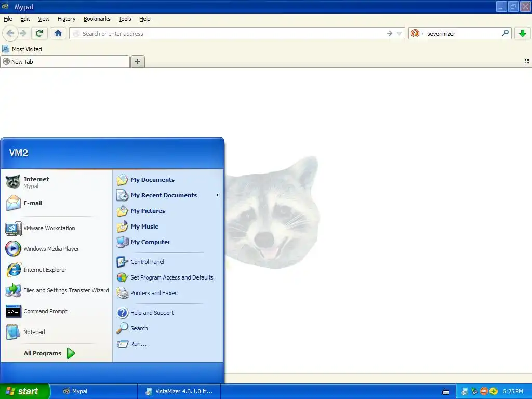This screenshot has width=532, height=399.
Task: Open My Music folder
Action: click(168, 227)
